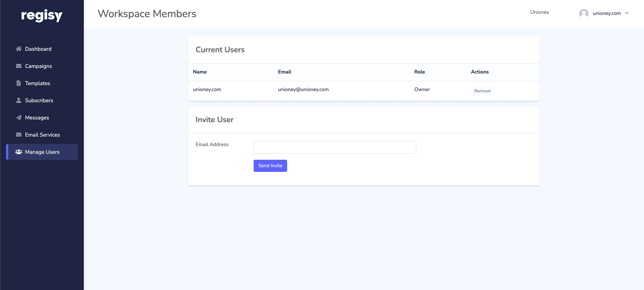Viewport: 644px width, 290px height.
Task: Click the Manage Users group icon
Action: coord(18,152)
